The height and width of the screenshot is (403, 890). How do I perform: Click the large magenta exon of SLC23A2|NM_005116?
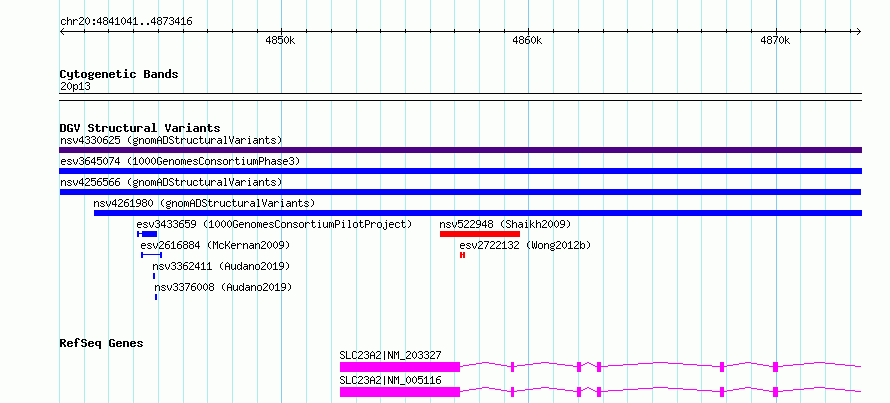400,392
